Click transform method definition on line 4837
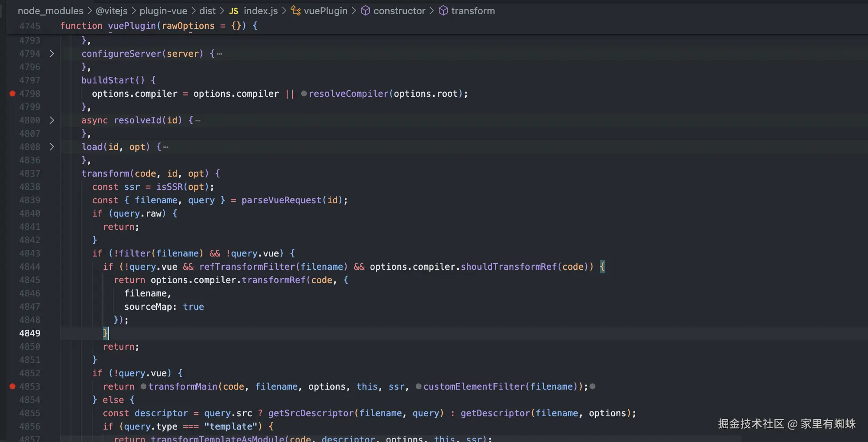This screenshot has width=868, height=442. (x=105, y=174)
